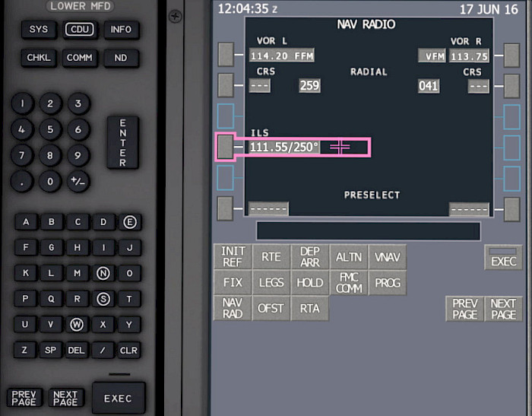This screenshot has width=532, height=416.
Task: Open the SYS display page
Action: point(38,30)
